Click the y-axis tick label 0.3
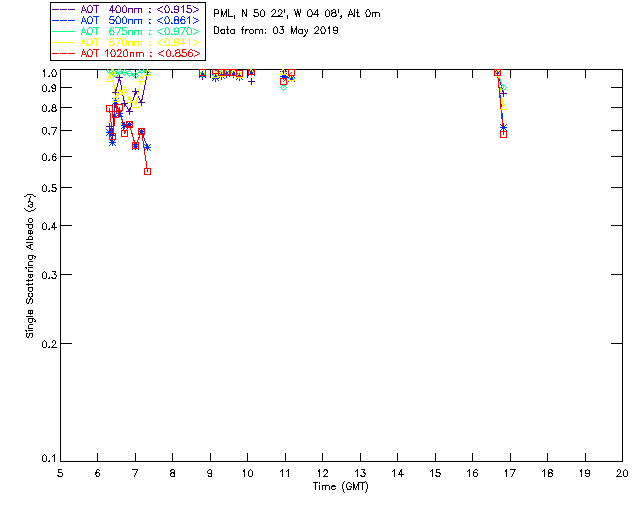 click(x=49, y=275)
